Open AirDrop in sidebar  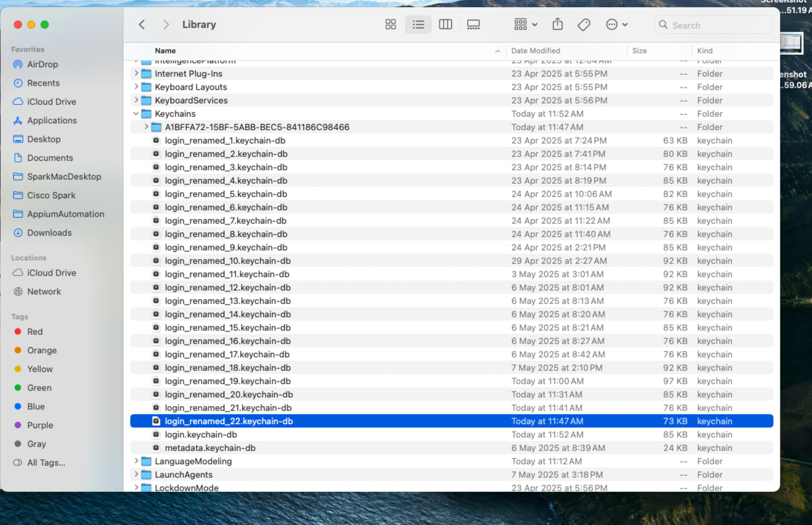point(42,64)
